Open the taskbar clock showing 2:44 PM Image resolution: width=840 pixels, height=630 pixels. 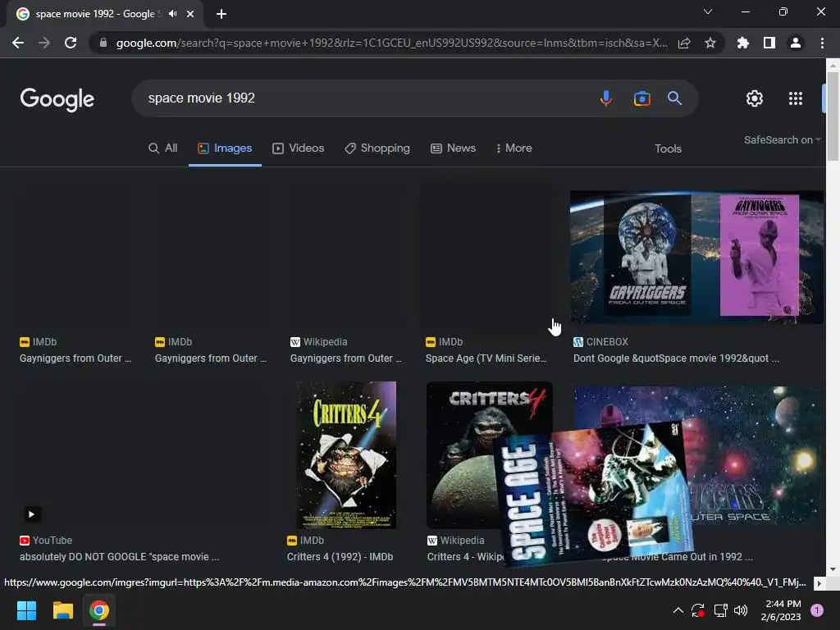point(781,610)
